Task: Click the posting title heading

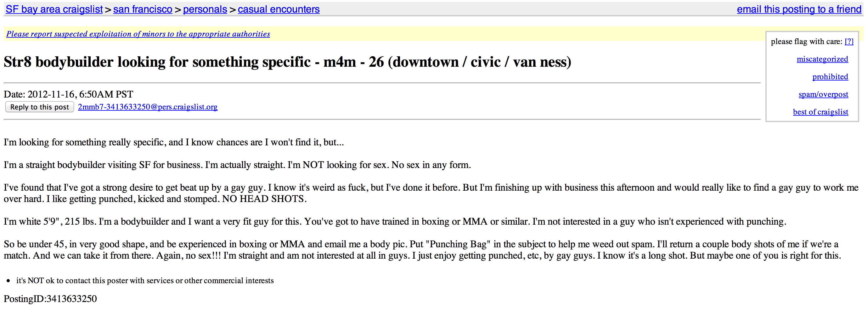Action: (287, 62)
